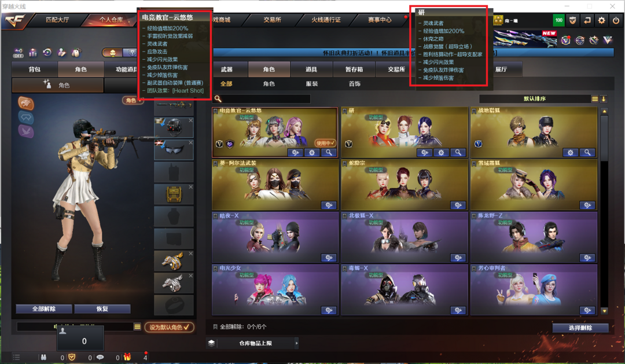Toggle 设为默认角色 checkmark button

(x=170, y=327)
